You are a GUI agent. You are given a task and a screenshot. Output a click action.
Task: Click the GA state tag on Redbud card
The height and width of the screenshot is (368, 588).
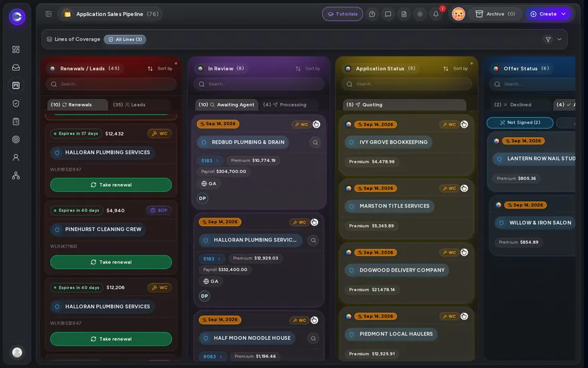(209, 183)
